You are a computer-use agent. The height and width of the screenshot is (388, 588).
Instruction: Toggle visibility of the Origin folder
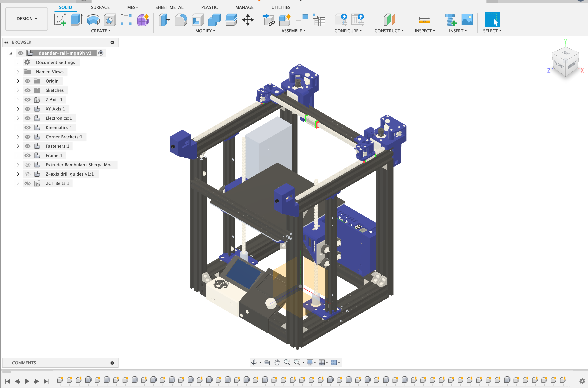28,81
